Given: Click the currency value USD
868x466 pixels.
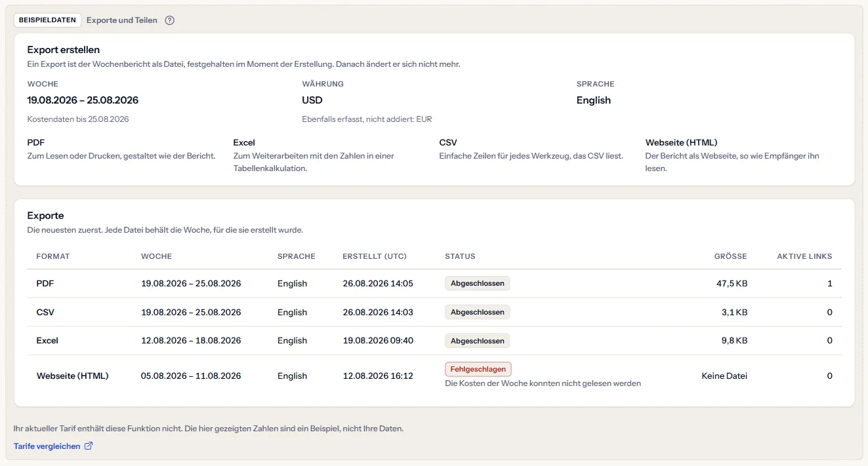Looking at the screenshot, I should 312,100.
